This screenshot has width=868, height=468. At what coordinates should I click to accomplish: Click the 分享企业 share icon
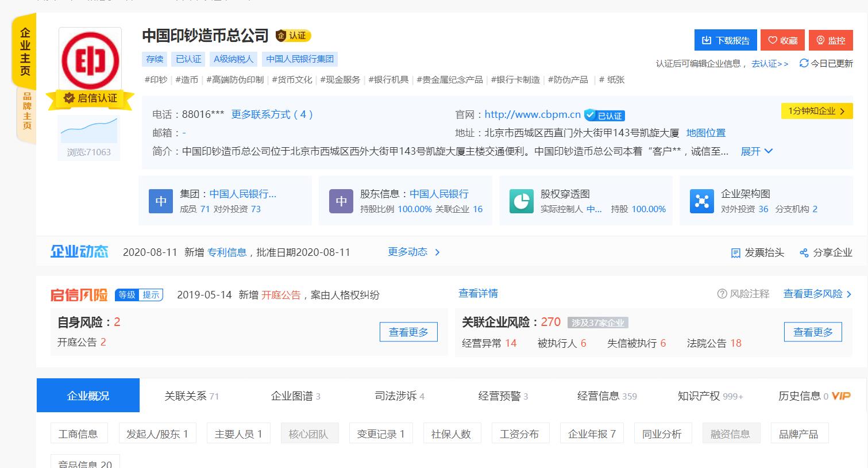(x=804, y=253)
